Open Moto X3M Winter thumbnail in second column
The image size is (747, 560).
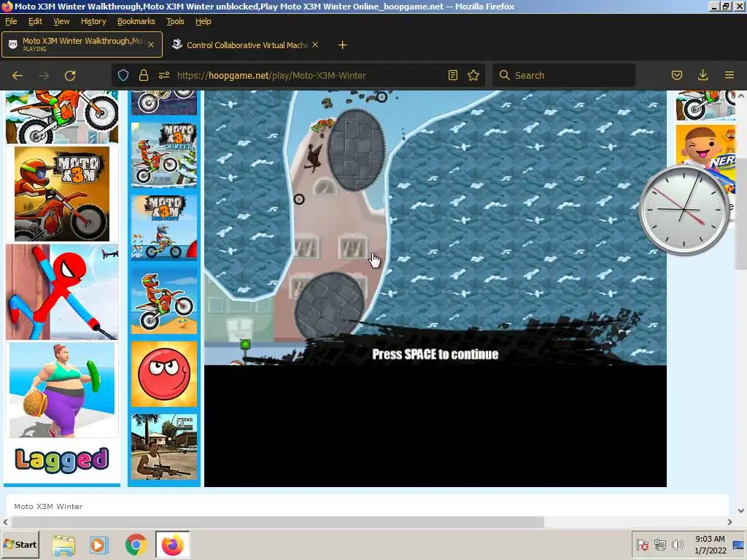coord(164,155)
